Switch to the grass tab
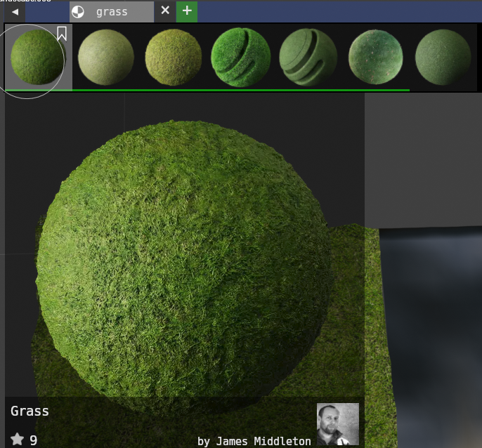482x448 pixels. point(112,11)
